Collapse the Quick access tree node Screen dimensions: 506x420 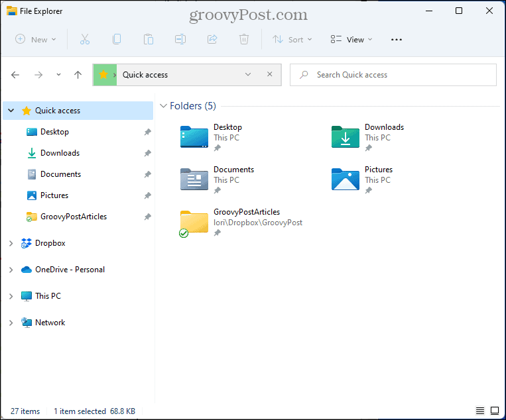[11, 111]
